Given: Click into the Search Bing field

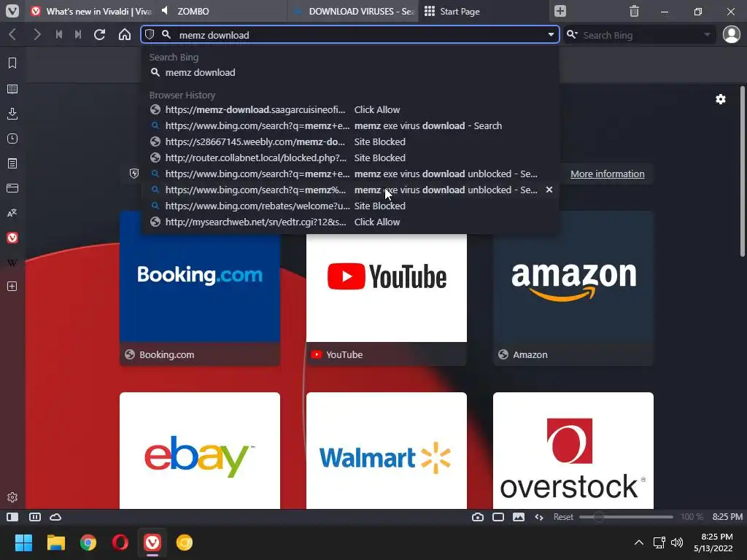Looking at the screenshot, I should tap(639, 35).
